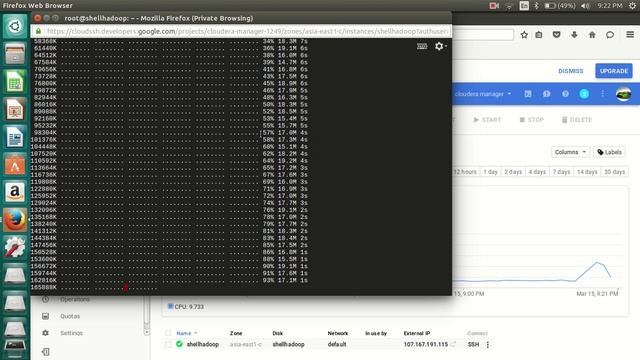Open Settings in the left sidebar
The width and height of the screenshot is (640, 360).
coord(71,333)
